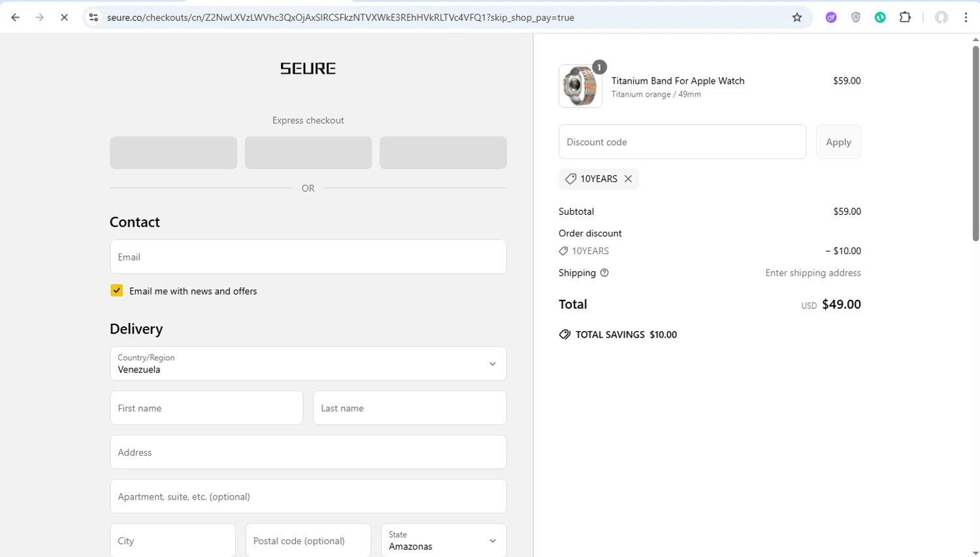Click the Enter shipping address text
Screen dimensions: 980x557
813,273
